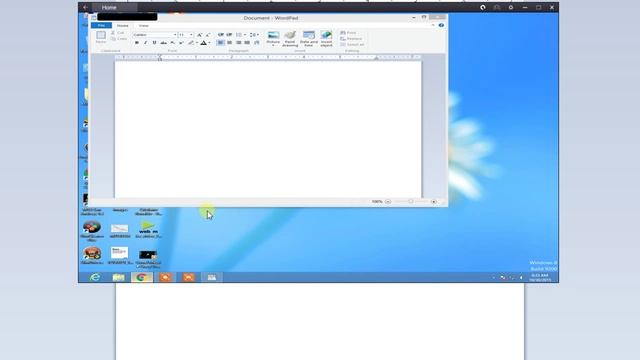Click the Grow font icon

coord(200,35)
